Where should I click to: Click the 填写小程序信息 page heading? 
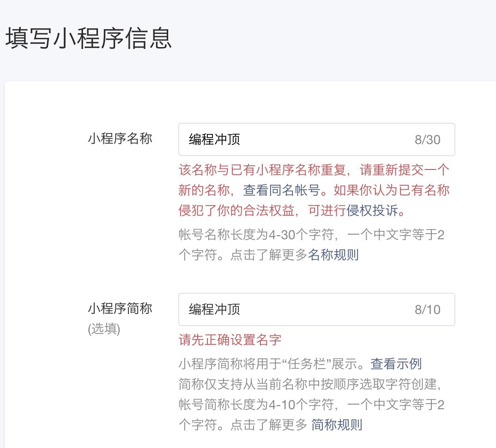coord(88,39)
